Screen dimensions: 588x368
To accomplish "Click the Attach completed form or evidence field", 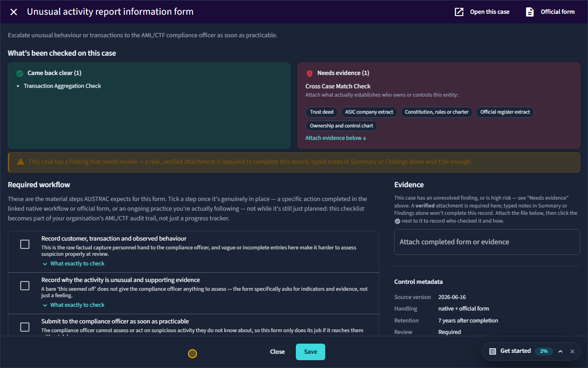I will coord(487,242).
